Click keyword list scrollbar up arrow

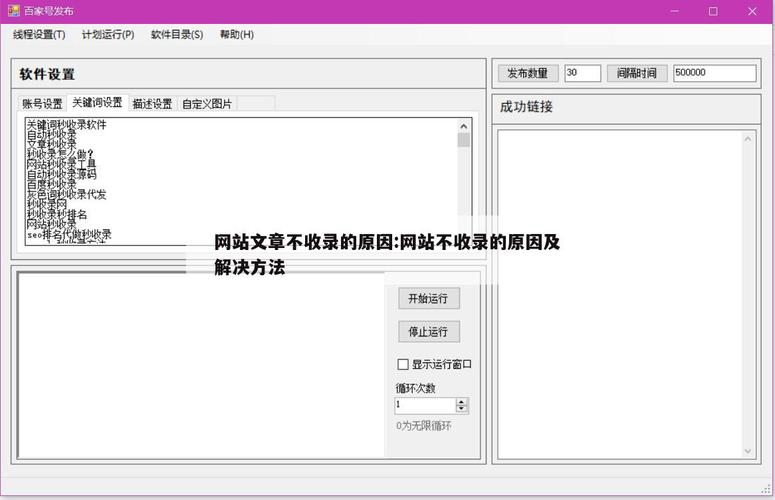pos(464,126)
